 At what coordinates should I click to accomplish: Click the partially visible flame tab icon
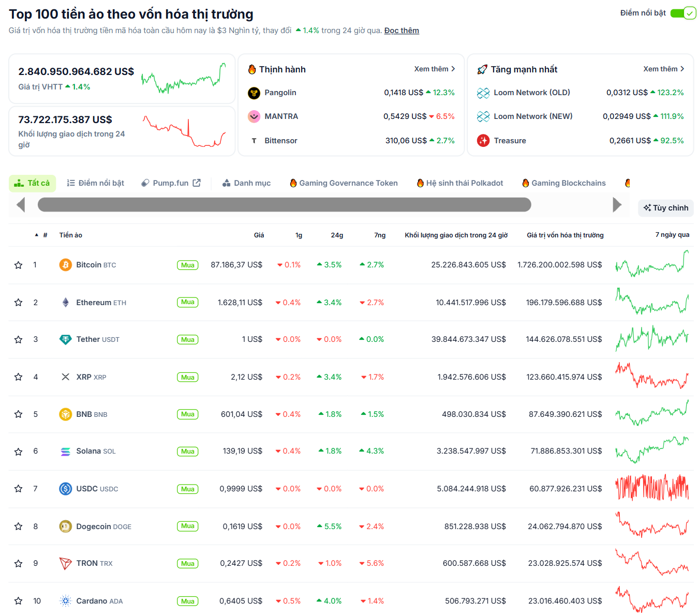click(628, 183)
